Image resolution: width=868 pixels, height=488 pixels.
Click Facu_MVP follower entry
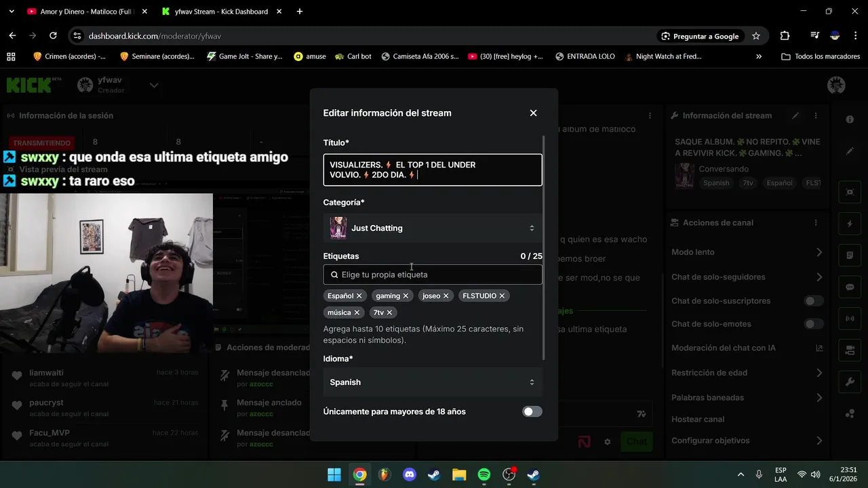point(103,437)
